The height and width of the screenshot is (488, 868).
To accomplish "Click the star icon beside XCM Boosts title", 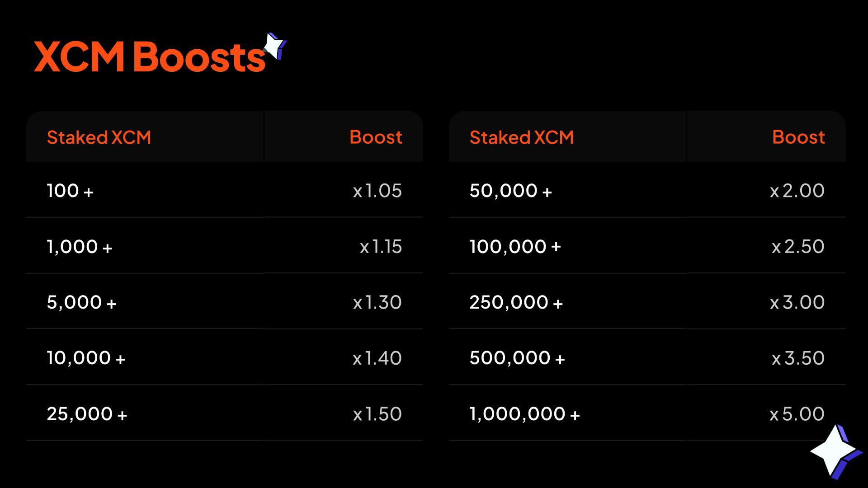I will 274,46.
